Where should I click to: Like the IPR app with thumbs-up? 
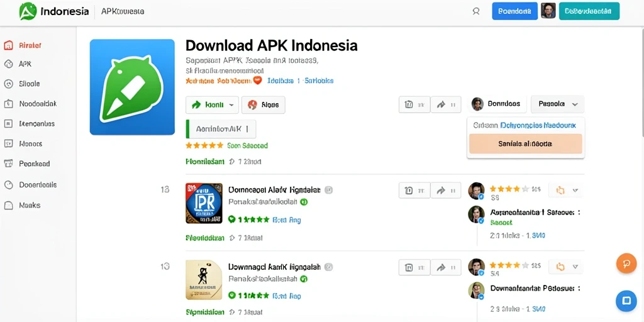pos(560,190)
